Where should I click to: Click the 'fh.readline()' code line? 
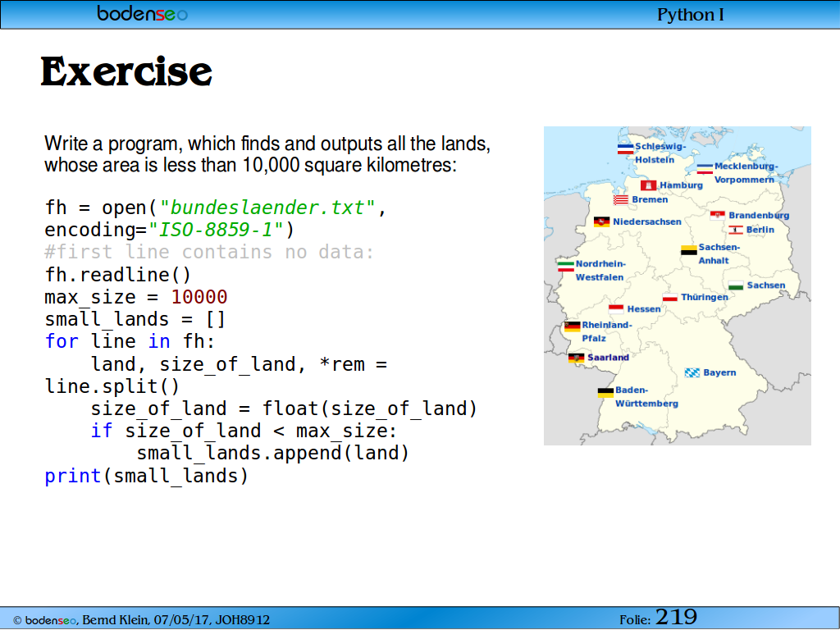click(x=118, y=275)
